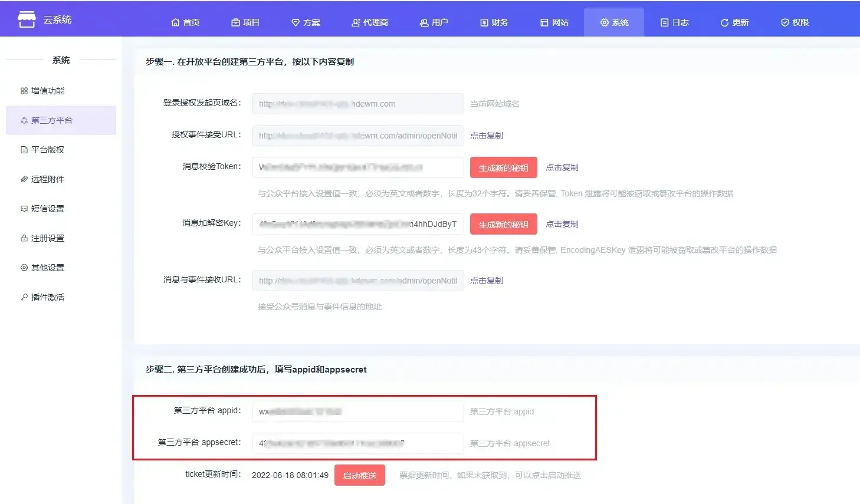Click 点击复制 next to 授权事件接受URL
Image resolution: width=860 pixels, height=504 pixels.
coord(487,136)
